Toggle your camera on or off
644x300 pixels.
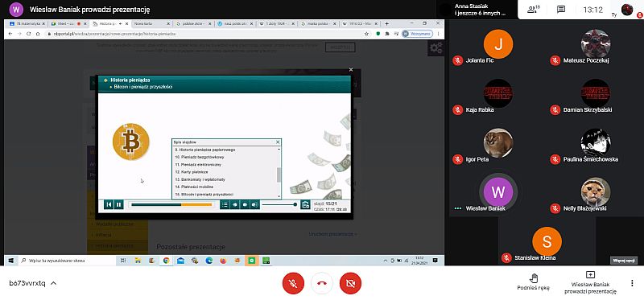coord(350,283)
